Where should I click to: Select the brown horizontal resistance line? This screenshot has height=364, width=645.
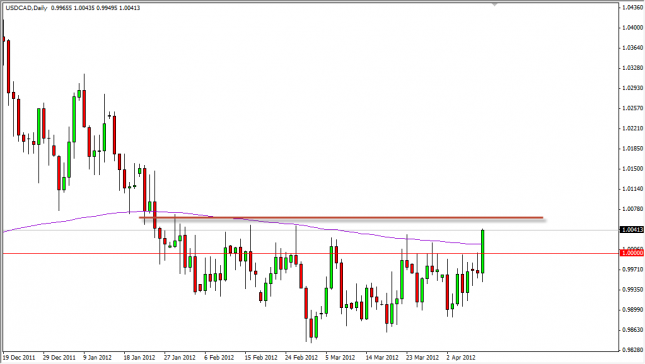[341, 218]
